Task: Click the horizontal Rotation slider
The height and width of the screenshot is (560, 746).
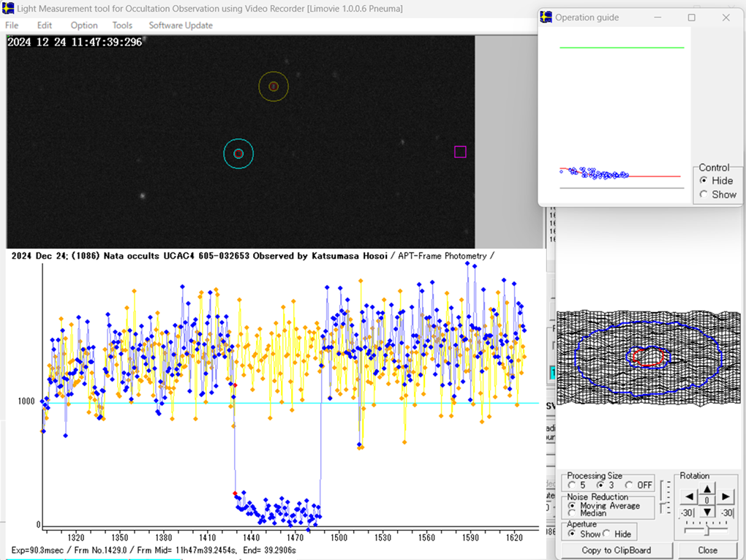Action: tap(707, 530)
